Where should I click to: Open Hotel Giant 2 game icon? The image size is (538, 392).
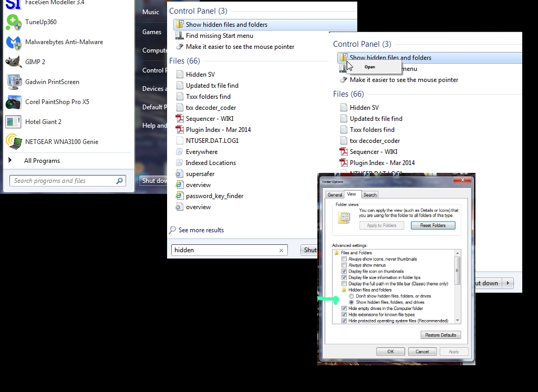[x=14, y=122]
